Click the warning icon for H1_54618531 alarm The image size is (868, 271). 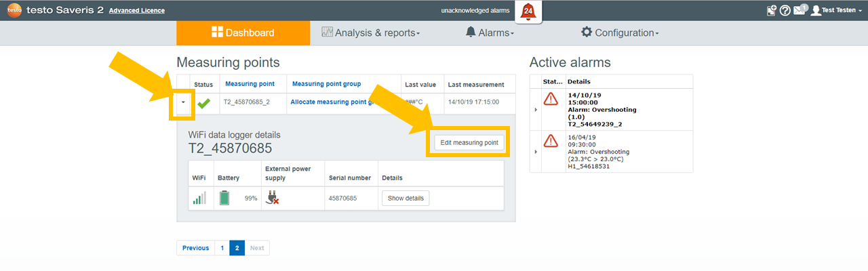tap(552, 141)
